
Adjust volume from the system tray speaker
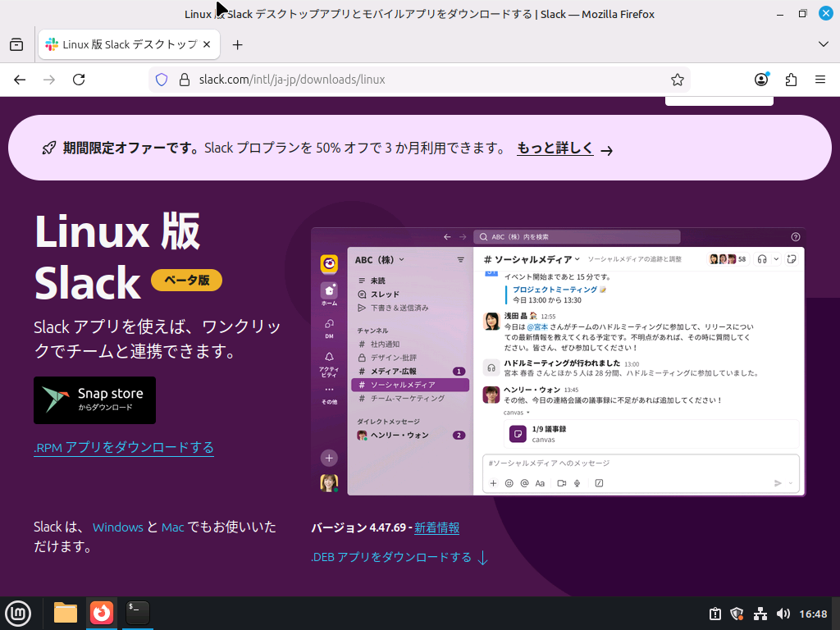click(x=783, y=613)
